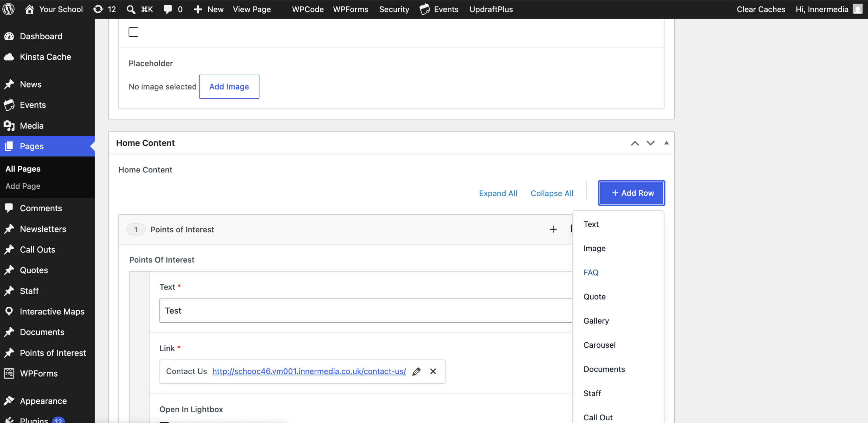Open the contact-us URL link
Viewport: 868px width, 423px height.
coord(309,371)
